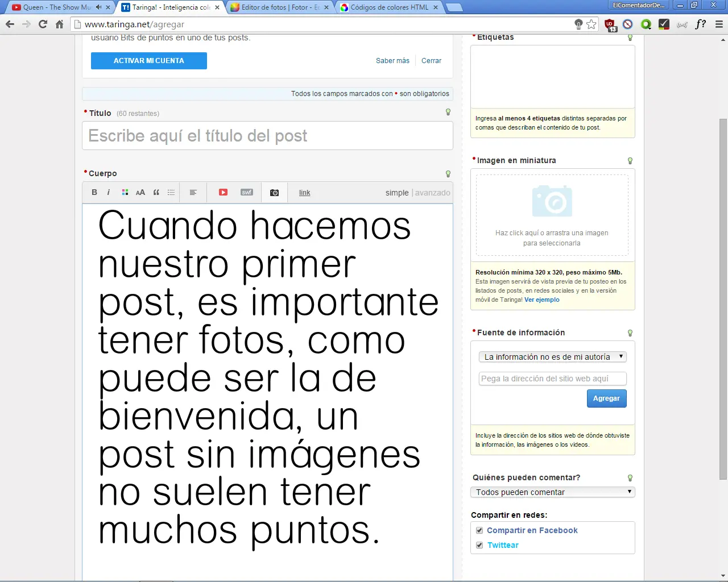This screenshot has height=582, width=728.
Task: Switch to the Códigos de colores HTML tab
Action: click(389, 7)
